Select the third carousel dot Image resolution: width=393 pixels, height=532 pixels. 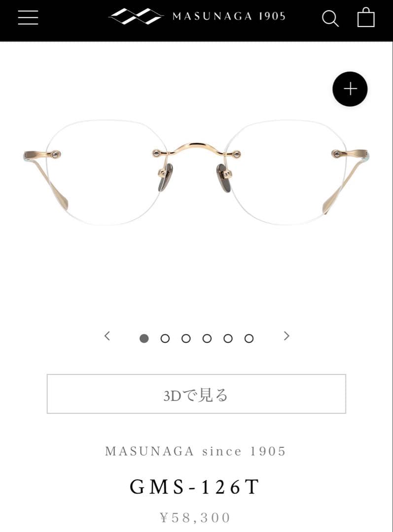coord(186,338)
